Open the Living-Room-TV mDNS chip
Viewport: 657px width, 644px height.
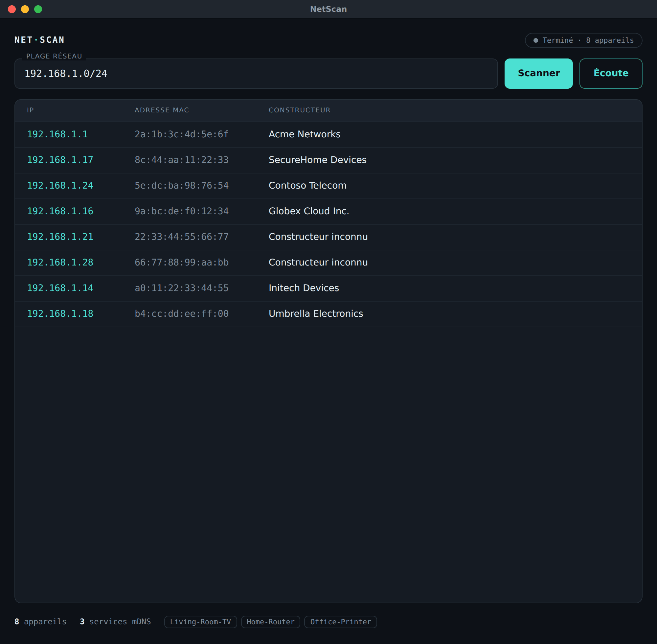tap(200, 622)
